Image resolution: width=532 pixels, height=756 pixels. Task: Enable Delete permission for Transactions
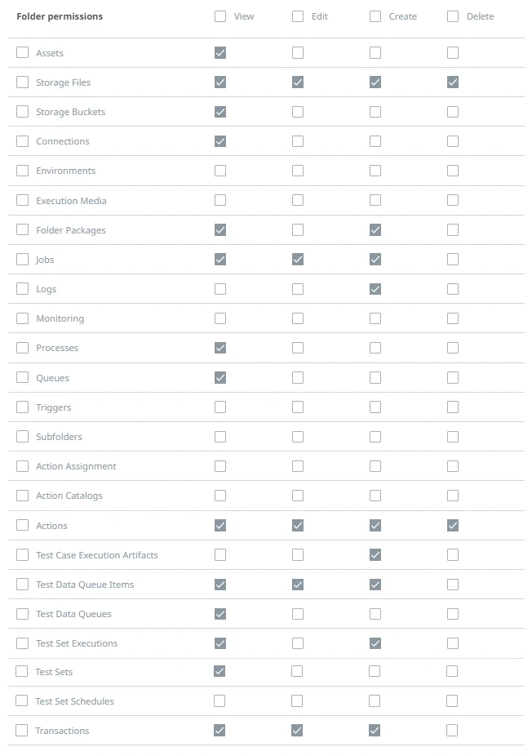click(452, 731)
